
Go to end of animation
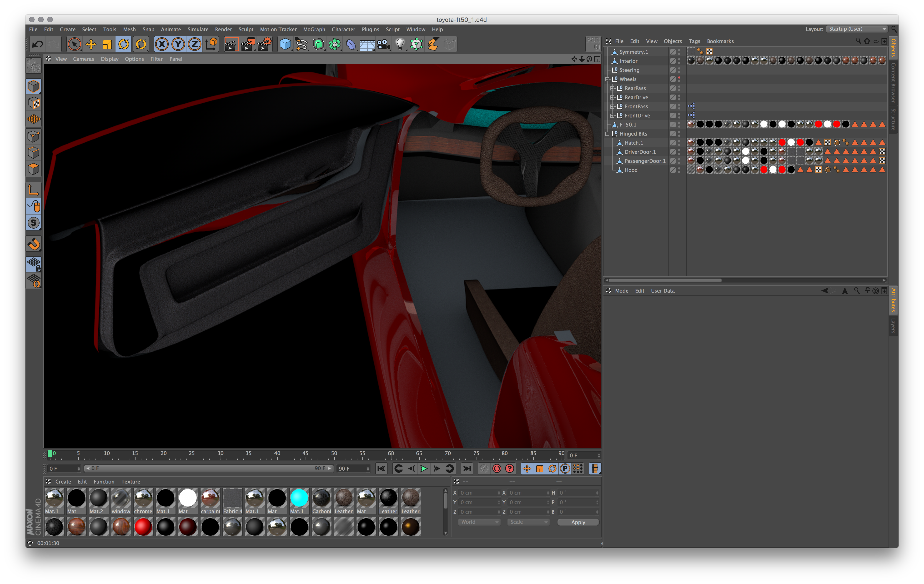point(467,469)
